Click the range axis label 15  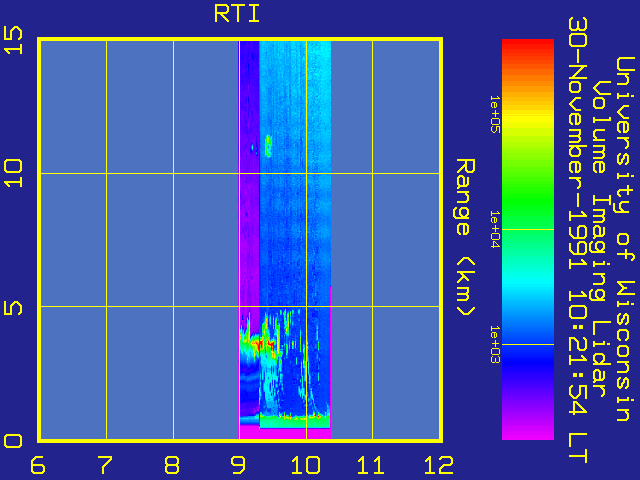click(13, 40)
